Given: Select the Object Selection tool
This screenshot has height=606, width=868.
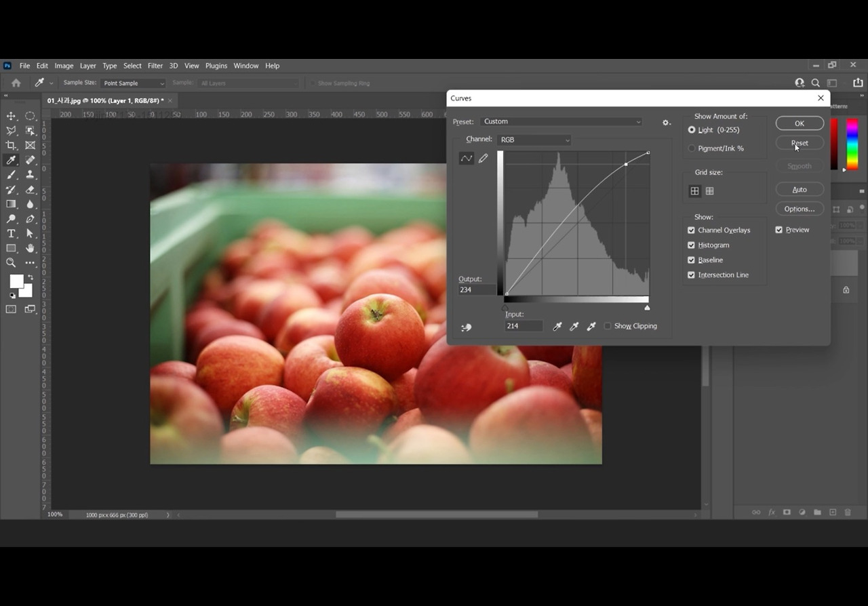Looking at the screenshot, I should (31, 131).
